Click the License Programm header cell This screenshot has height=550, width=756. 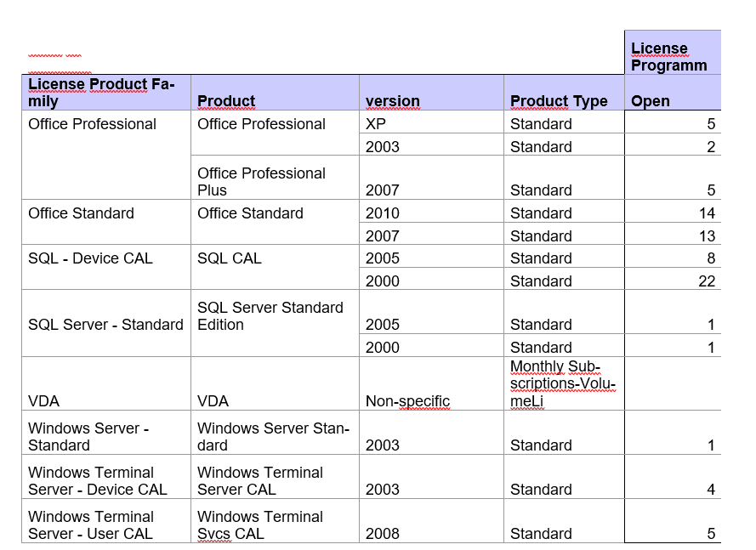[673, 53]
